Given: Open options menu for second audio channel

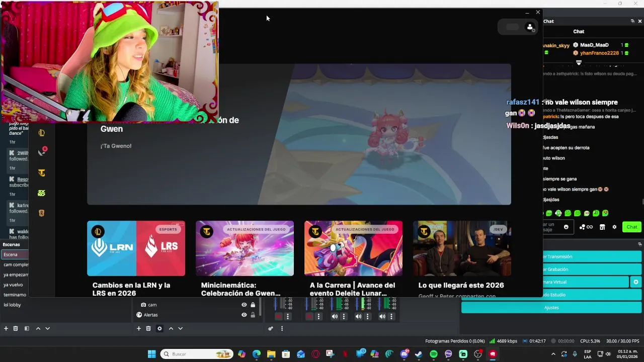Looking at the screenshot, I should pyautogui.click(x=318, y=316).
